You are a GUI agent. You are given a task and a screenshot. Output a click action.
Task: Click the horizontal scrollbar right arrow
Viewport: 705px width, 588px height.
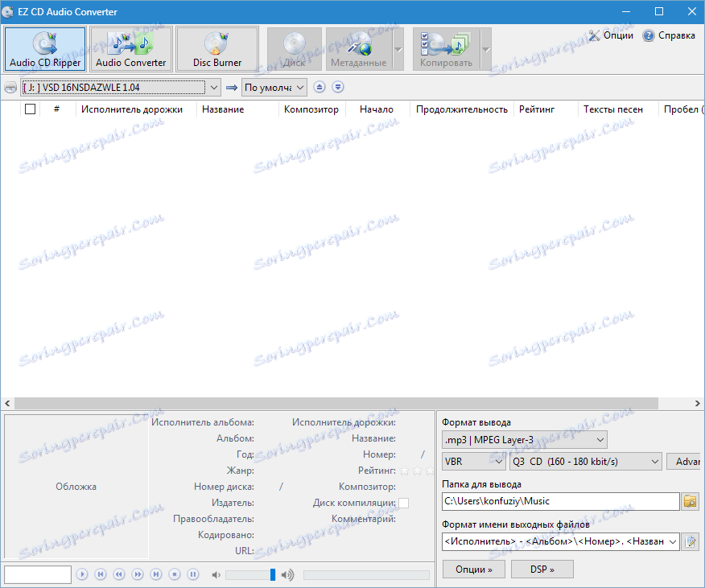point(698,403)
